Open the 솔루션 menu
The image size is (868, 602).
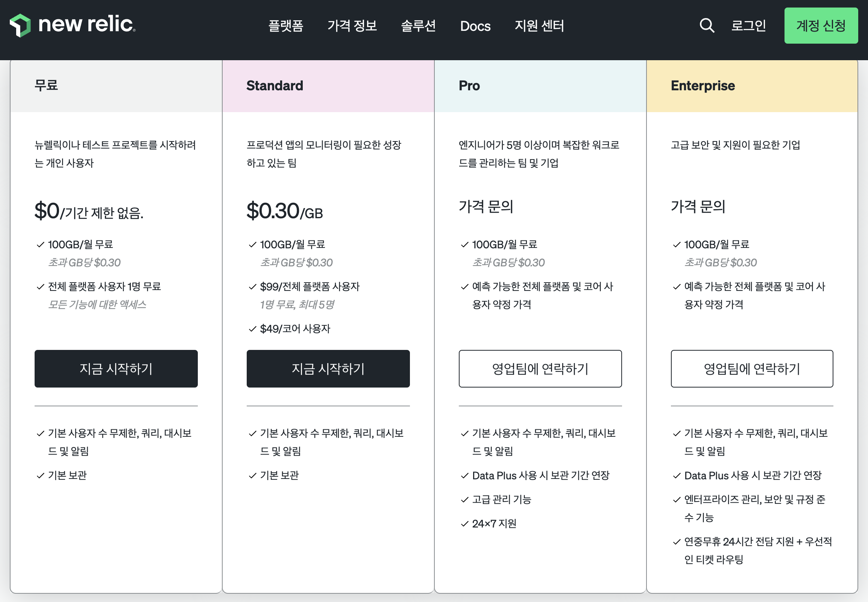coord(418,26)
